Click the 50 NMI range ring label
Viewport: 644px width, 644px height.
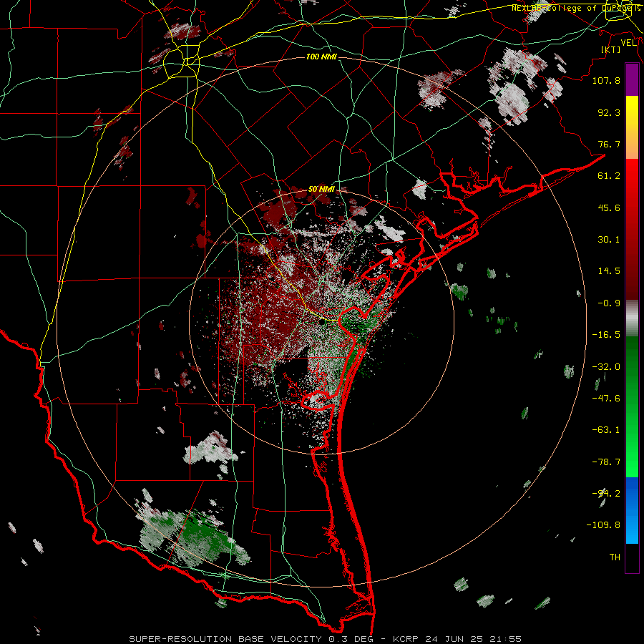click(321, 190)
